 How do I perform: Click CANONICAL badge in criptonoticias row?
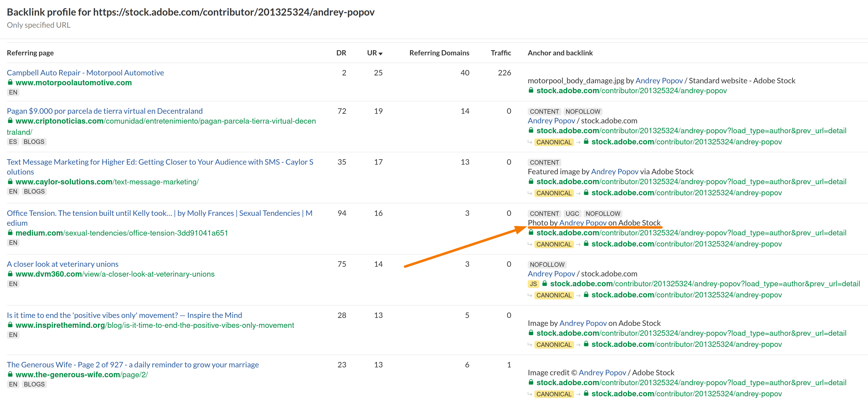click(554, 142)
